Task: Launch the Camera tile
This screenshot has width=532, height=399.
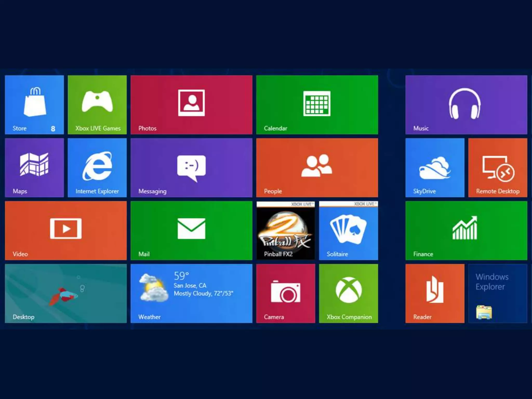Action: tap(286, 294)
